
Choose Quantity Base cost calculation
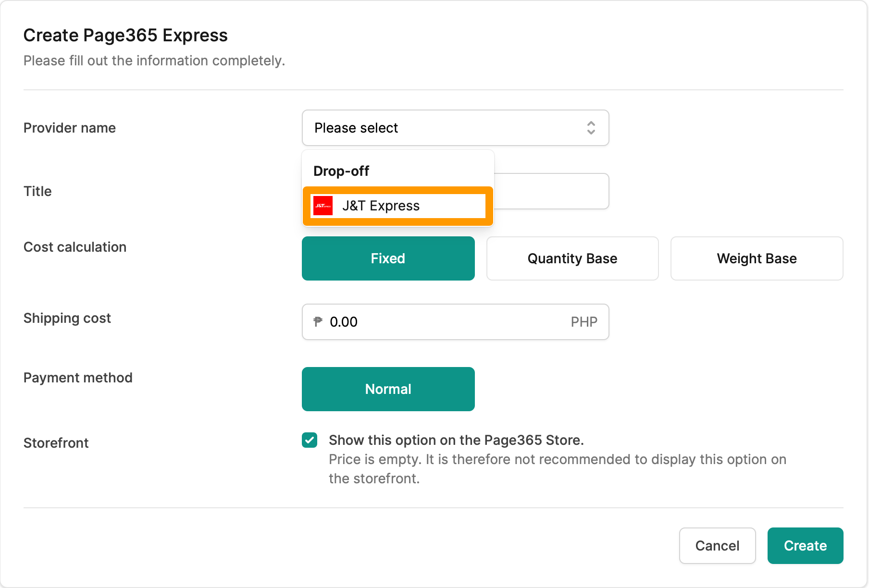point(572,258)
